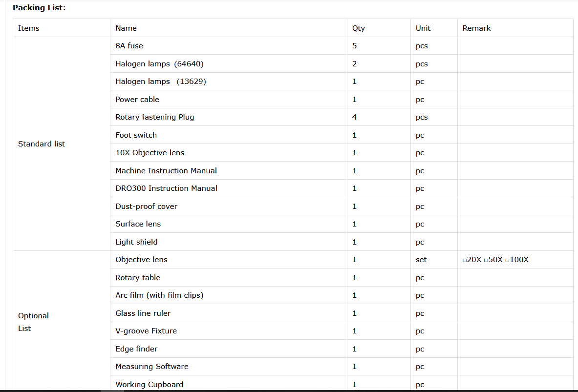Click DRO300 Instruction Manual entry
The image size is (578, 392).
tap(167, 188)
